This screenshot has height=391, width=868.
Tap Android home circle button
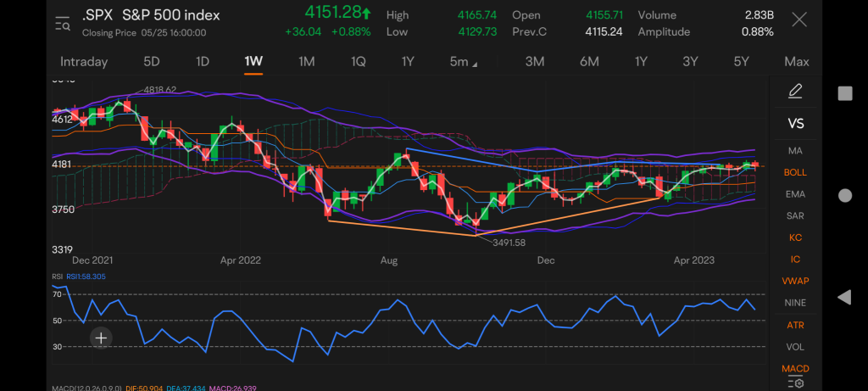pos(845,195)
